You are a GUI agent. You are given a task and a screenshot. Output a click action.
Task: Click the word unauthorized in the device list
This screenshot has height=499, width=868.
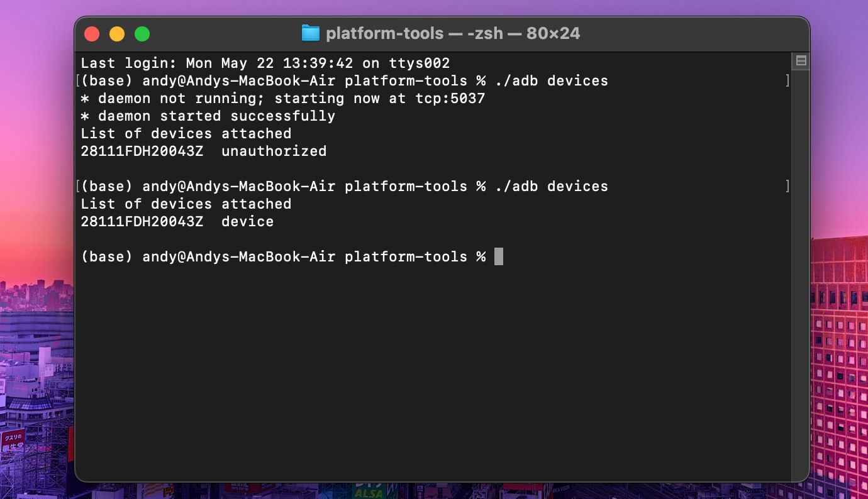click(274, 151)
